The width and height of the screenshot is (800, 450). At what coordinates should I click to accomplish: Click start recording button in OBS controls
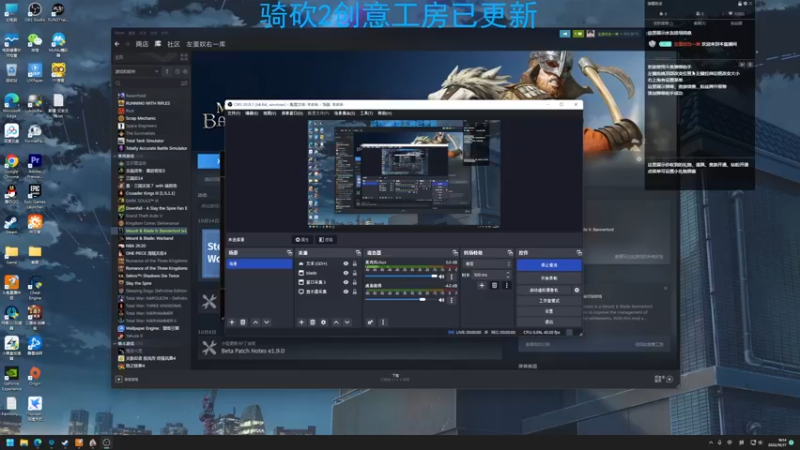point(549,279)
